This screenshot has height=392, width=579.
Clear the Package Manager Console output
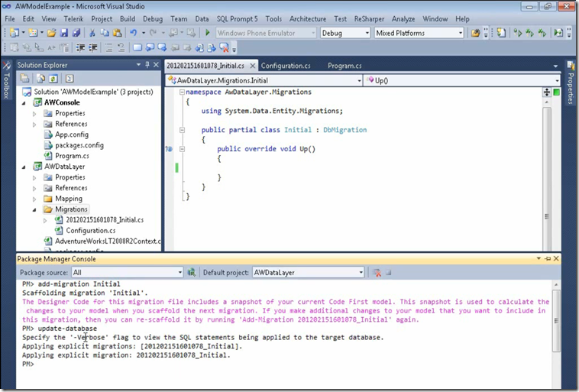(377, 273)
